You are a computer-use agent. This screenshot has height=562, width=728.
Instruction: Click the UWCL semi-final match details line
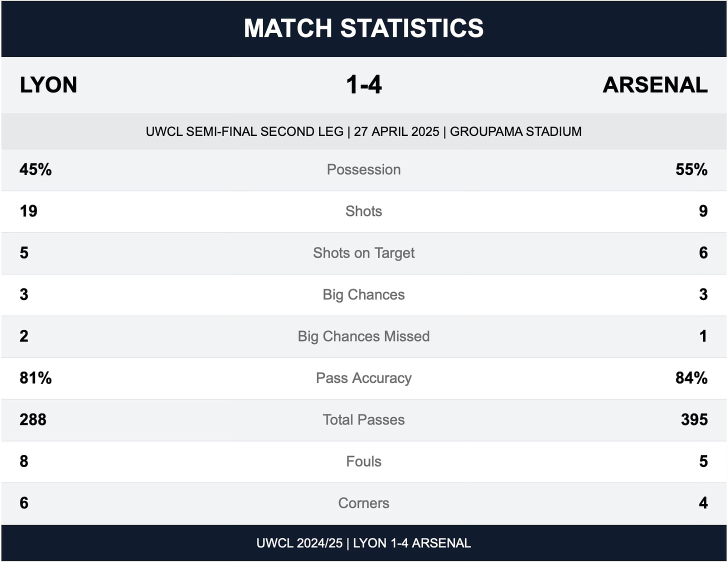point(363,131)
